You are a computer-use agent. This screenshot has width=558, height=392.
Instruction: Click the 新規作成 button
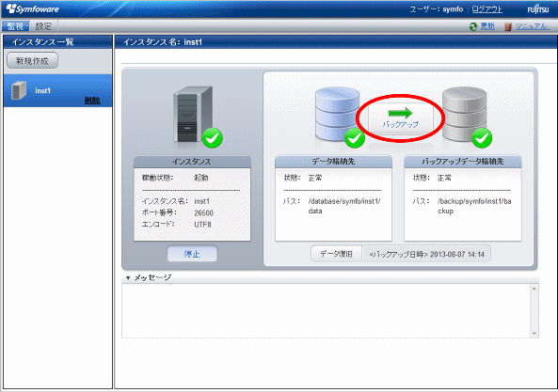32,60
